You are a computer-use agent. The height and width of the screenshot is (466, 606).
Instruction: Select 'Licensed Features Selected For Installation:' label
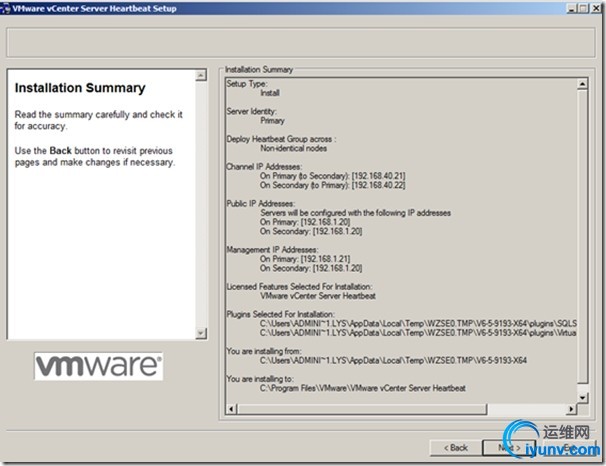click(300, 287)
